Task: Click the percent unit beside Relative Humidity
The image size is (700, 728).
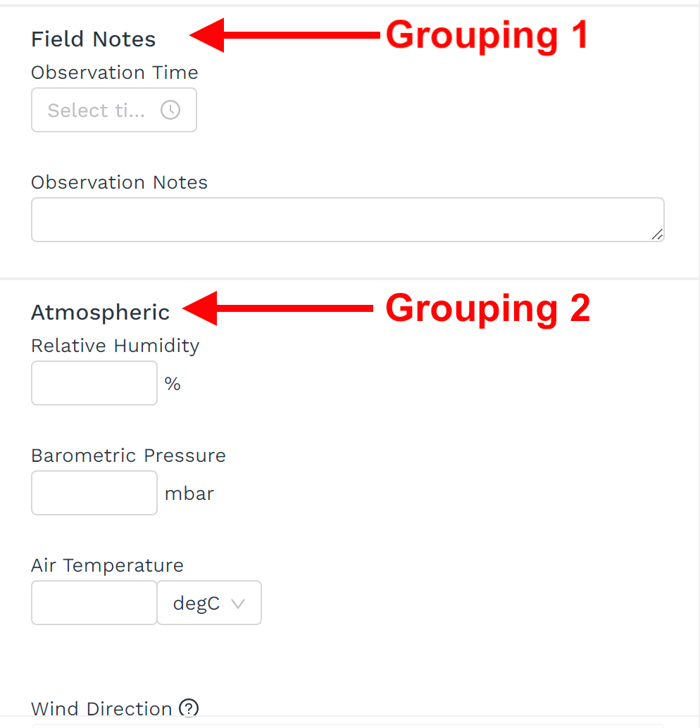Action: pos(173,384)
